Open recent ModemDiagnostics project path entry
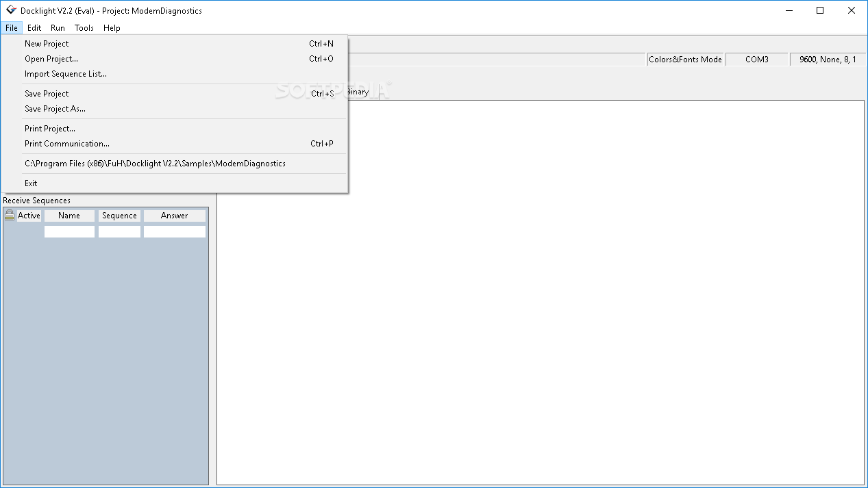 (x=175, y=164)
